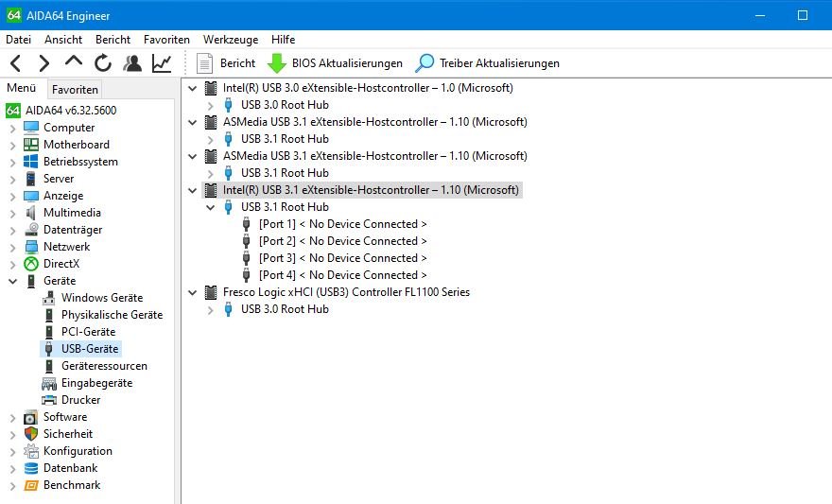Click the Bericht report toolbar button
The width and height of the screenshot is (832, 504).
tap(227, 63)
